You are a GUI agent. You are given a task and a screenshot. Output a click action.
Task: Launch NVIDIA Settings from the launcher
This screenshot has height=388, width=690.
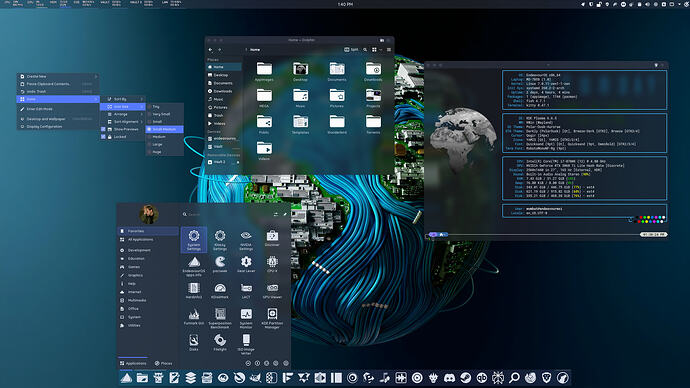tap(246, 240)
